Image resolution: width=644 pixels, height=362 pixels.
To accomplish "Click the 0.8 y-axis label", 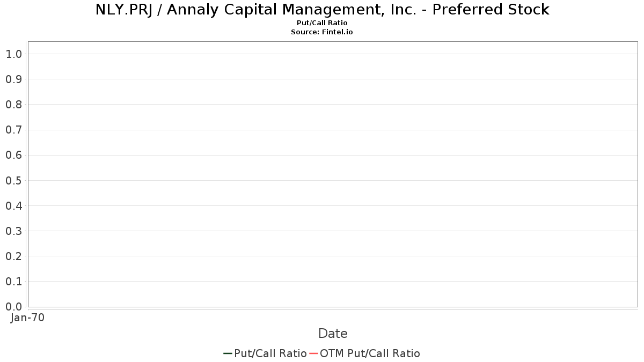I will point(14,104).
